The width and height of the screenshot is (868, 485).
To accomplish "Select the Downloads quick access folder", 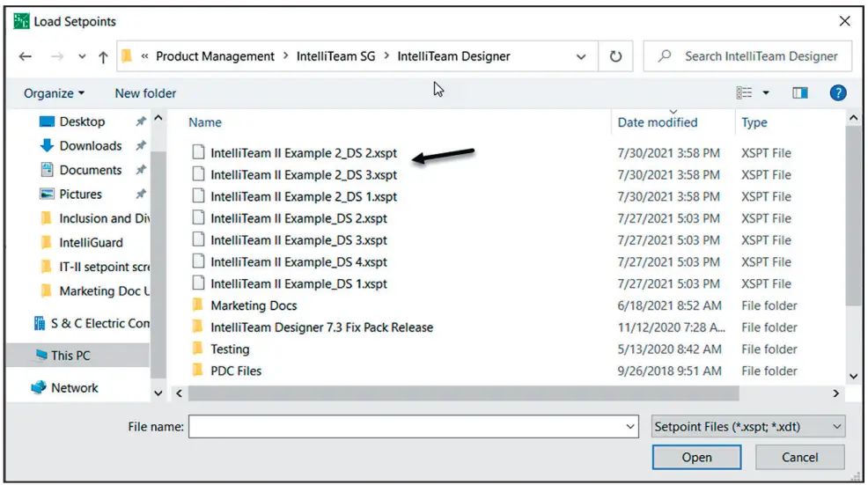I will [x=90, y=146].
